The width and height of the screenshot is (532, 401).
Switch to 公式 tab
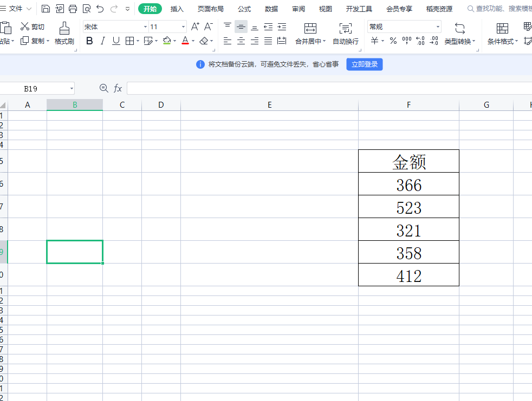(x=244, y=9)
